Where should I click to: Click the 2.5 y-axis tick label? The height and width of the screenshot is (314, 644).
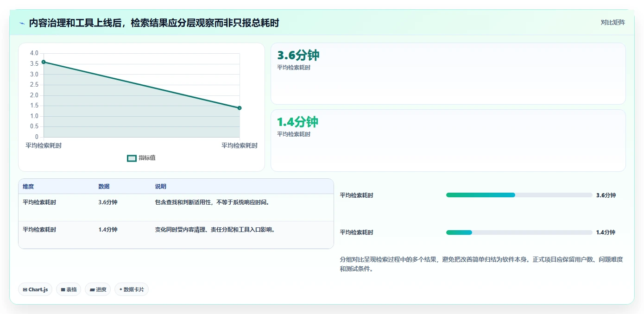click(34, 85)
